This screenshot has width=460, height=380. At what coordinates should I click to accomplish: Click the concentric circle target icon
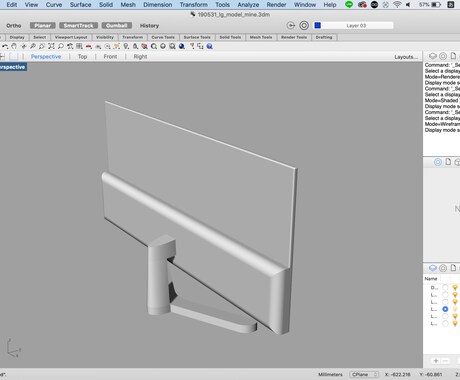tap(304, 26)
